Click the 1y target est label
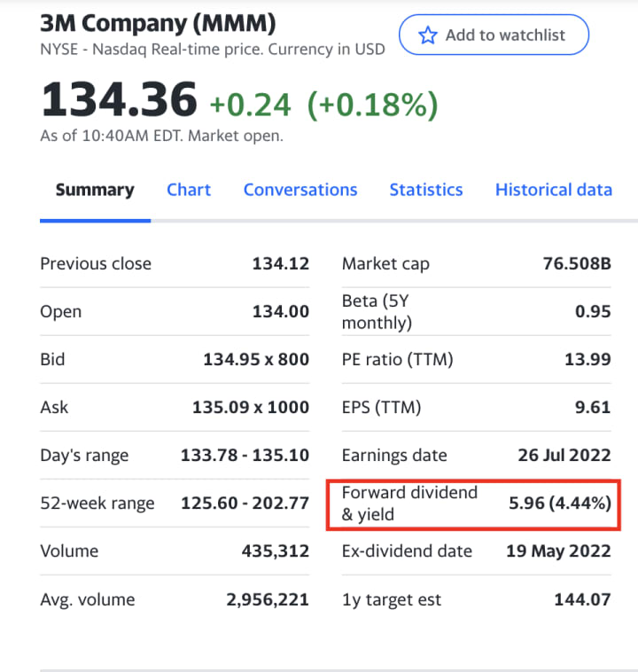 click(391, 600)
